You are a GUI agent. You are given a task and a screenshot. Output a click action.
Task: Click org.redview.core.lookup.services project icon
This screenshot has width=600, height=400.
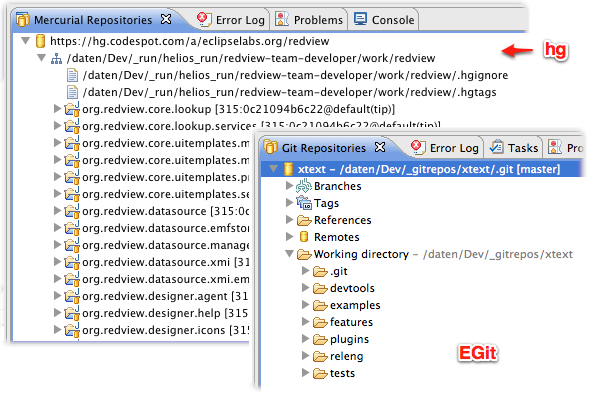(72, 126)
